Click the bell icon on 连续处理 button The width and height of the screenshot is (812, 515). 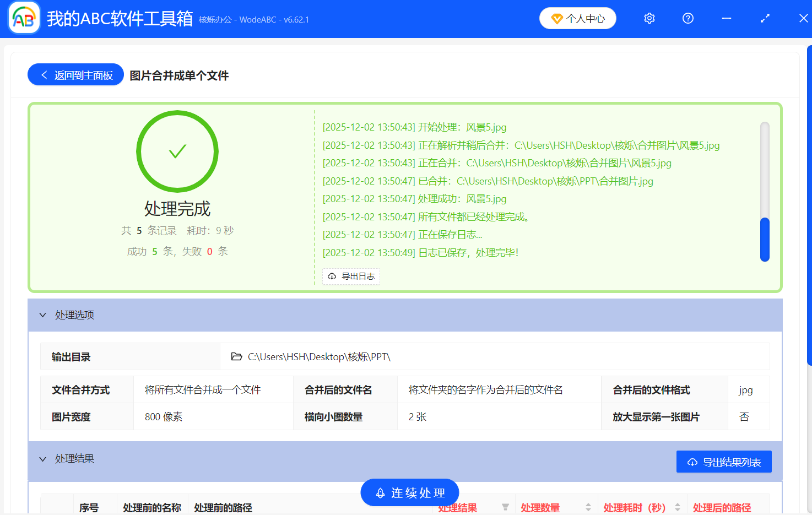[x=380, y=492]
